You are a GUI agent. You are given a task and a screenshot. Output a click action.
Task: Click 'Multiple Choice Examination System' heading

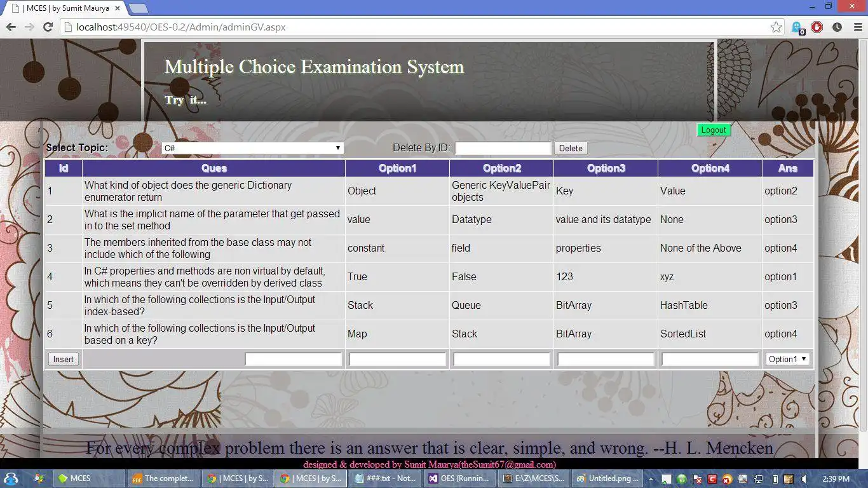314,67
